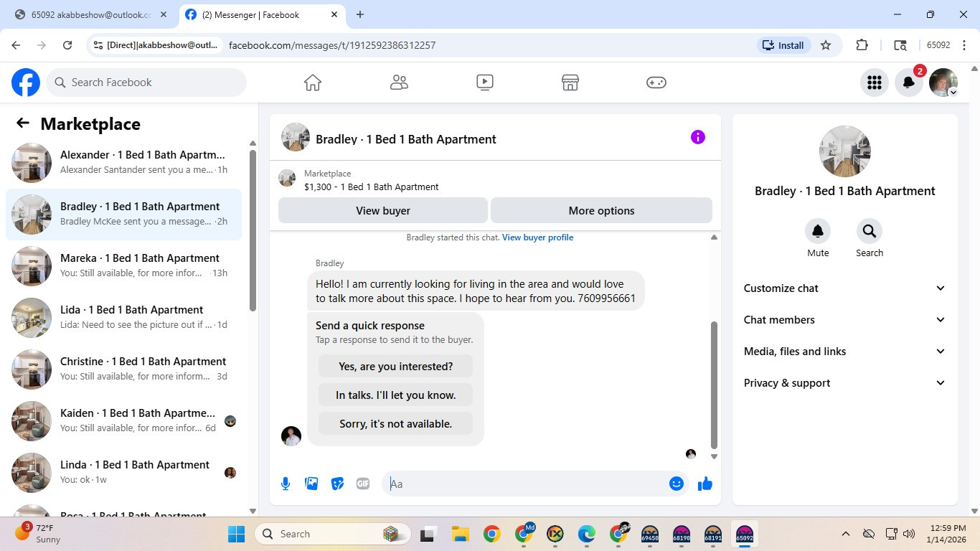Open the Gaming controller icon
Image resolution: width=980 pixels, height=551 pixels.
(656, 83)
